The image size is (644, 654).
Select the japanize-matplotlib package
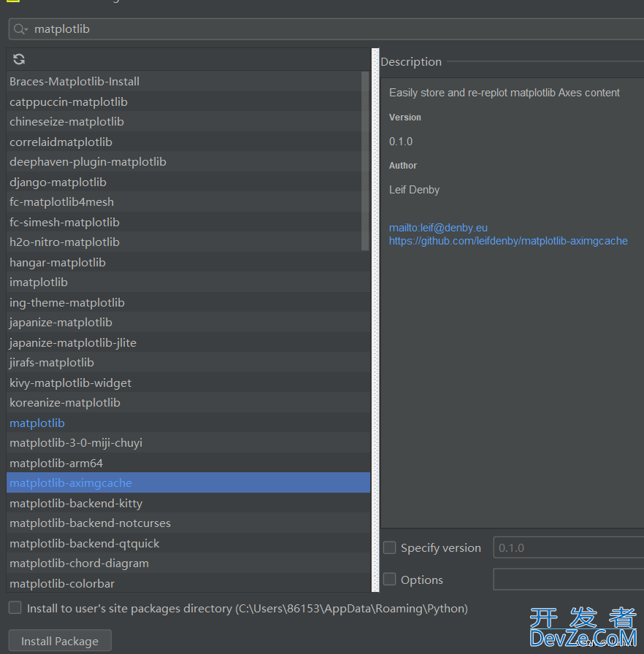pyautogui.click(x=188, y=323)
